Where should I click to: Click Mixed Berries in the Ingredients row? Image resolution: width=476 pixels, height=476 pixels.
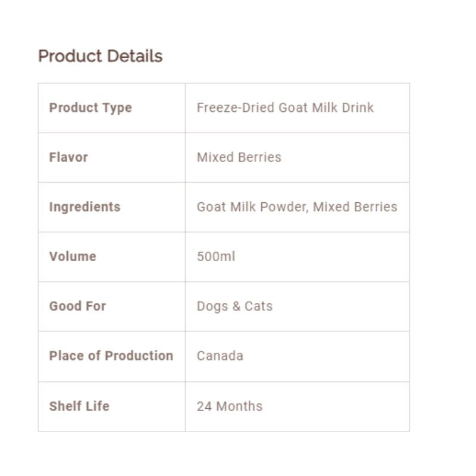[x=355, y=207]
